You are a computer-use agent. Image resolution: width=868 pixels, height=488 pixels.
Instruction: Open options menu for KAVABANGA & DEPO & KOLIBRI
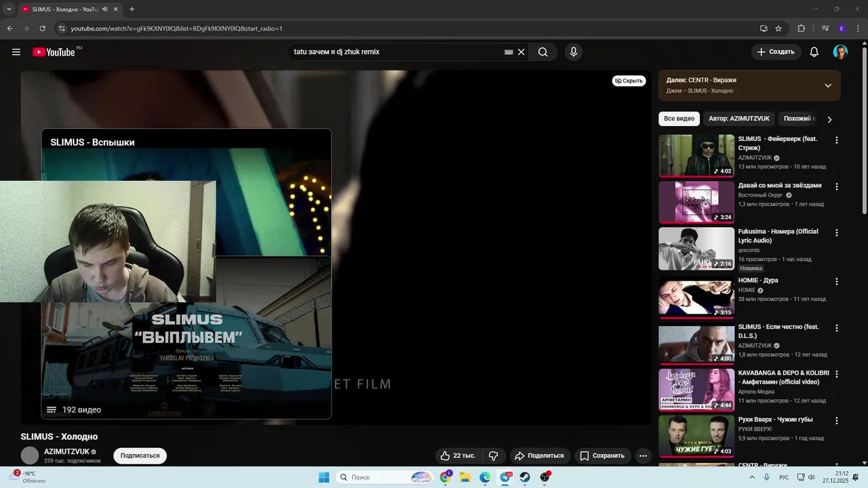(836, 374)
